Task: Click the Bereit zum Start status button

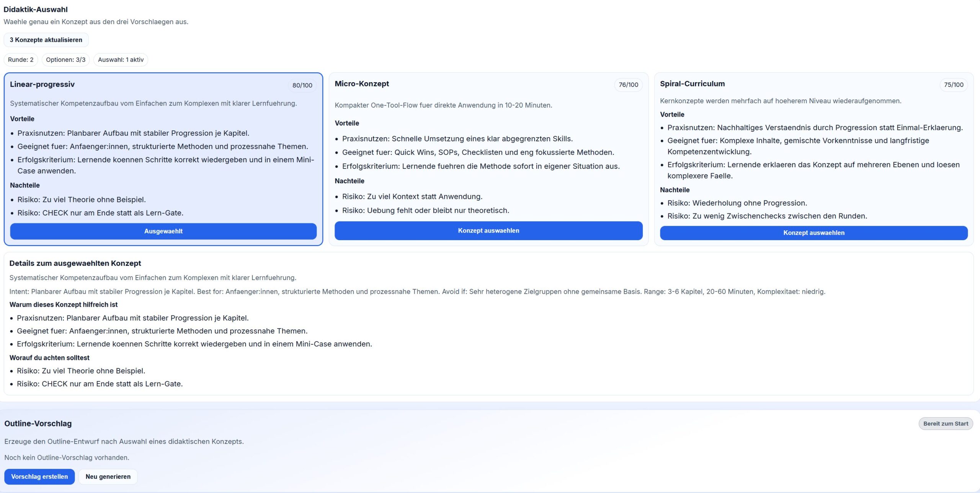Action: [946, 423]
